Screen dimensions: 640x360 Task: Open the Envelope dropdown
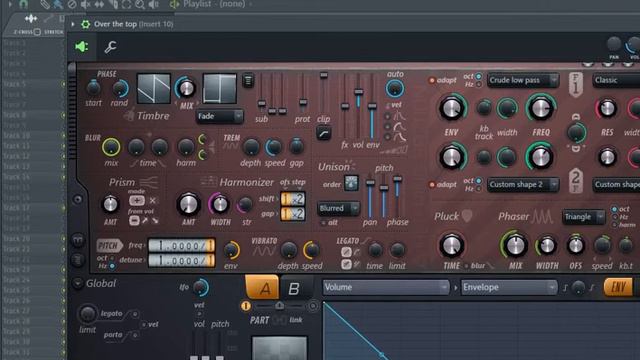click(x=509, y=287)
